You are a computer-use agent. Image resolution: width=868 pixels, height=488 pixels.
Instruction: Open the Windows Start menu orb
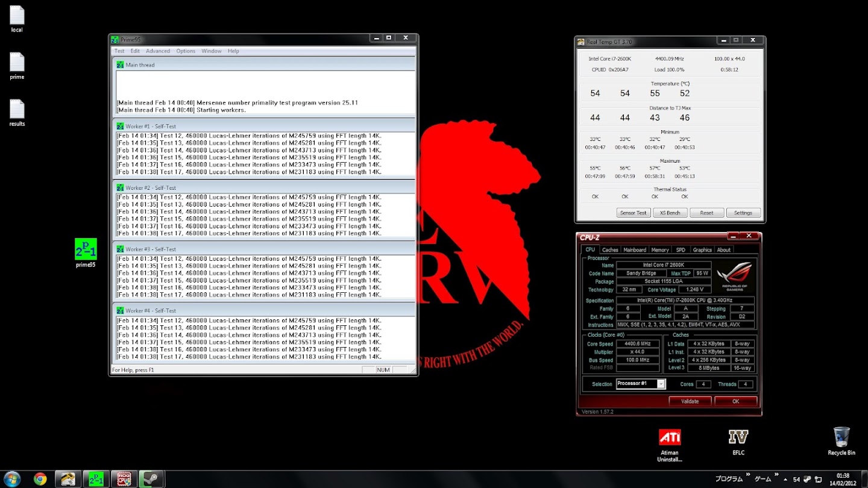(x=12, y=479)
